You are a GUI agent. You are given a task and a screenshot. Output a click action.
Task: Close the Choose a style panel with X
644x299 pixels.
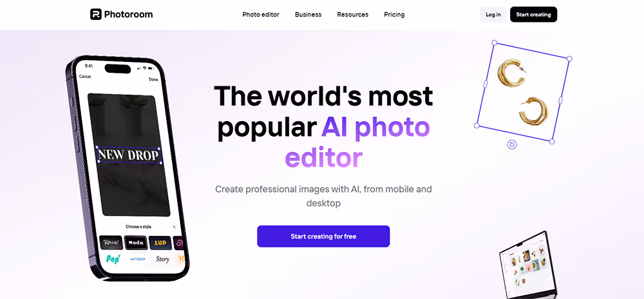174,227
